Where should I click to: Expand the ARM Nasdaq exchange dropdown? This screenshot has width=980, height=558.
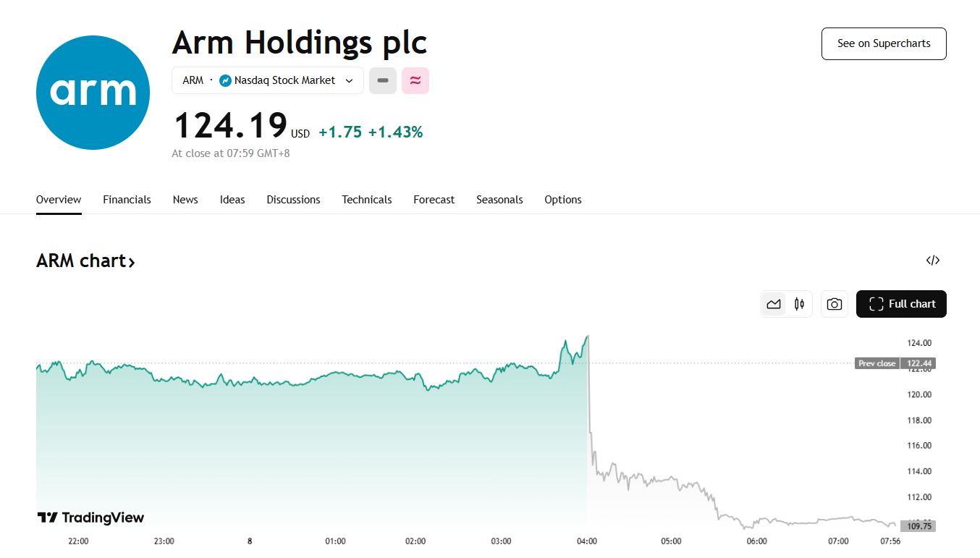(x=349, y=80)
